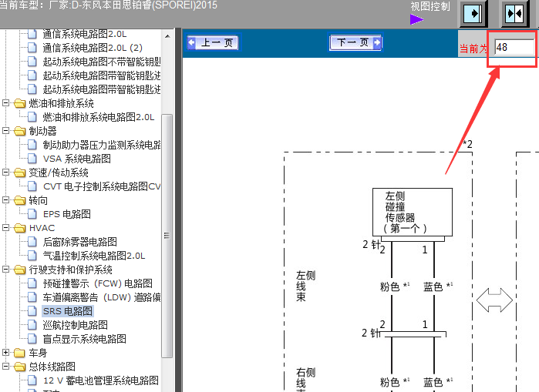Open 巡航控制电路图 document
The image size is (539, 392).
pos(76,325)
